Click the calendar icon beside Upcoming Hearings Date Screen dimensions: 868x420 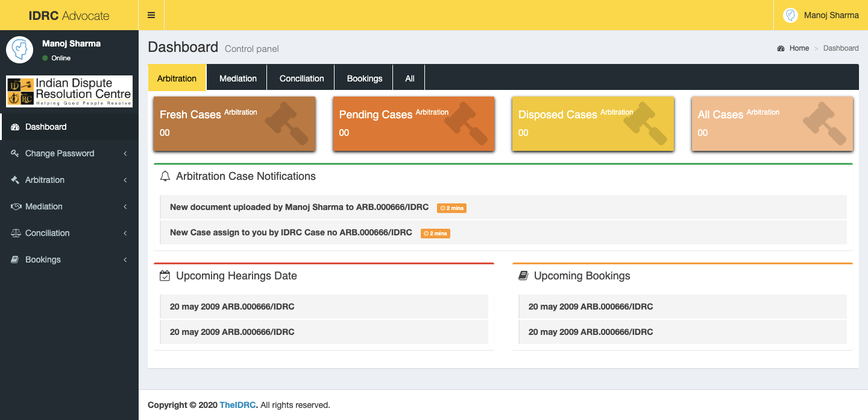point(165,276)
